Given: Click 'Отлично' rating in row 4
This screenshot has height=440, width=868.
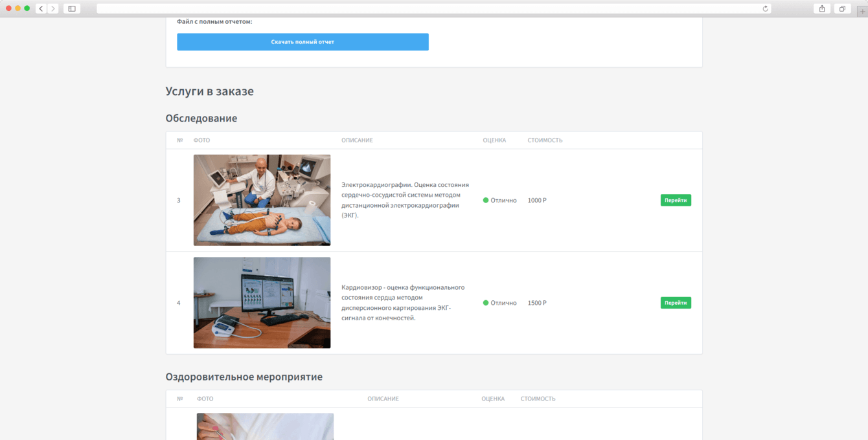Looking at the screenshot, I should [503, 303].
